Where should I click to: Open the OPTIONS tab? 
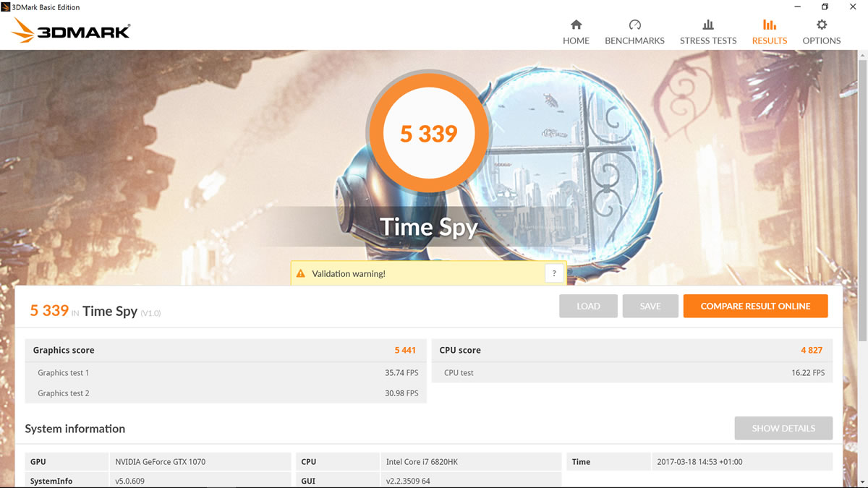click(x=822, y=32)
